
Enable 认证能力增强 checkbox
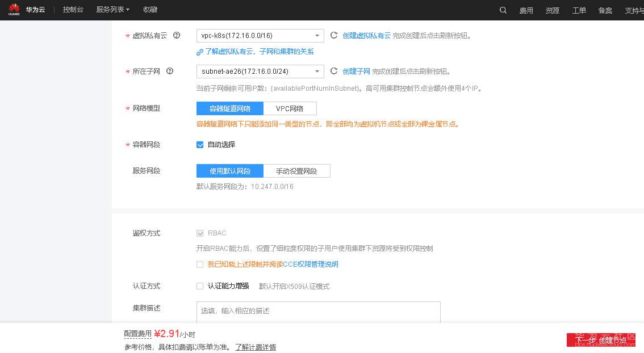[200, 286]
